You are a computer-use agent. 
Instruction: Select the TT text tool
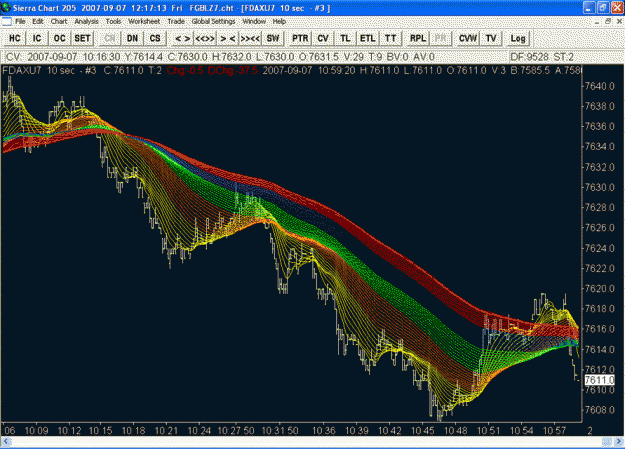390,39
